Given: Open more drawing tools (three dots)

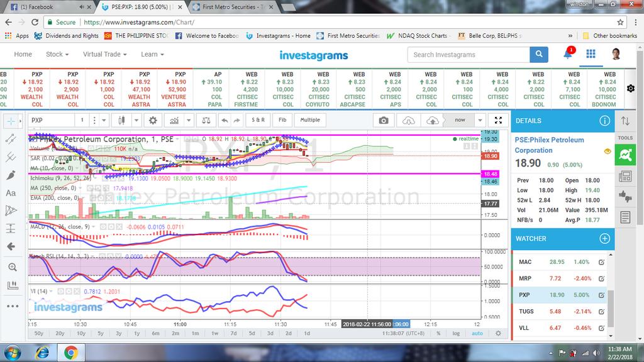Looking at the screenshot, I should [x=13, y=306].
